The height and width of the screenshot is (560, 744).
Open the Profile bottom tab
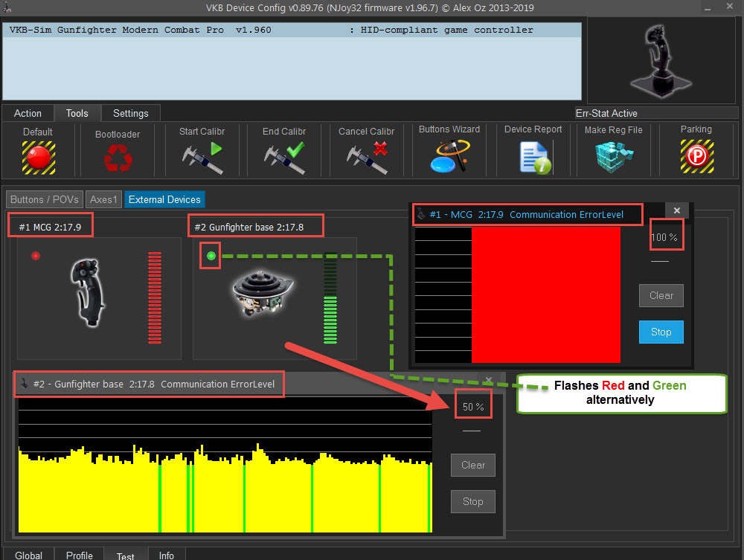tap(80, 555)
